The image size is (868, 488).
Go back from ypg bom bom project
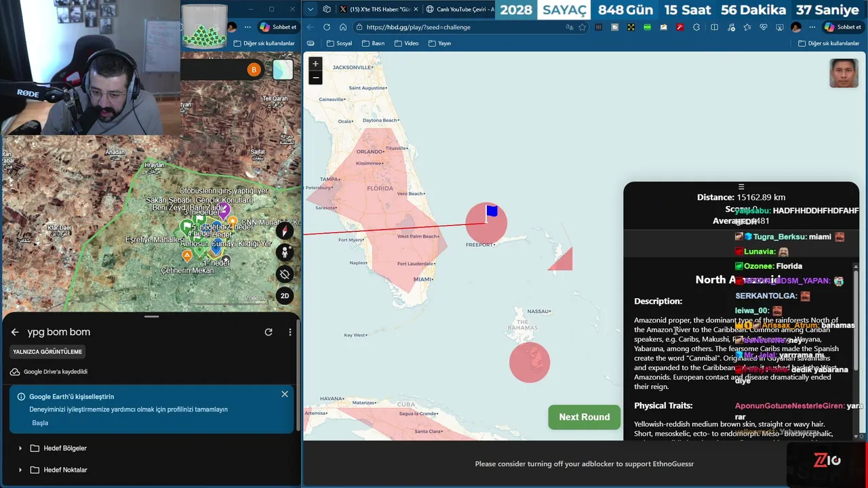click(15, 332)
